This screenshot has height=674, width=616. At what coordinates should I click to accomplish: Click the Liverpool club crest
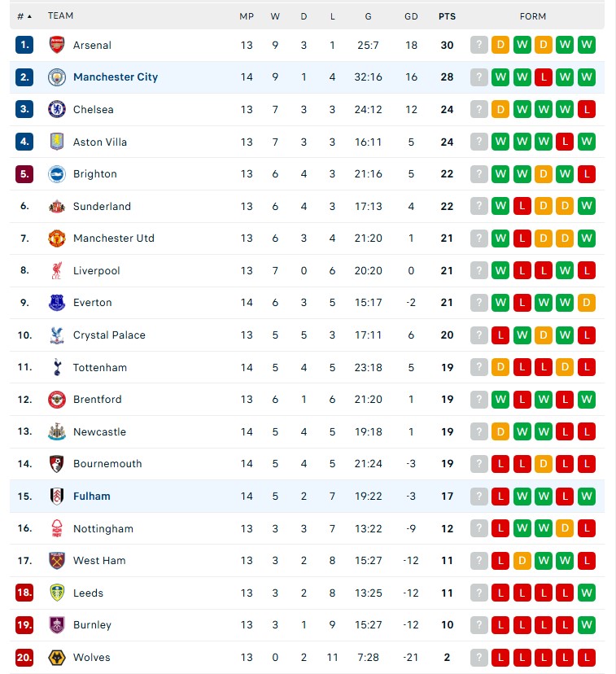[56, 270]
